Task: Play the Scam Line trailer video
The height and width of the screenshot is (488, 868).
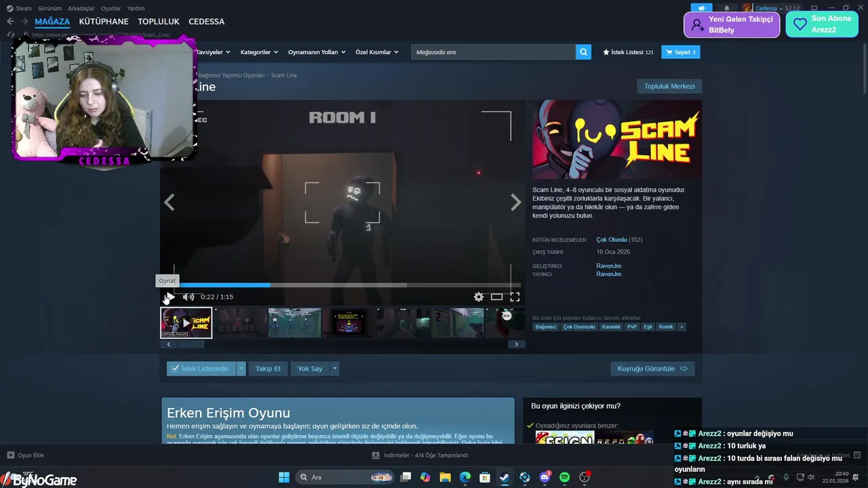Action: pyautogui.click(x=170, y=297)
